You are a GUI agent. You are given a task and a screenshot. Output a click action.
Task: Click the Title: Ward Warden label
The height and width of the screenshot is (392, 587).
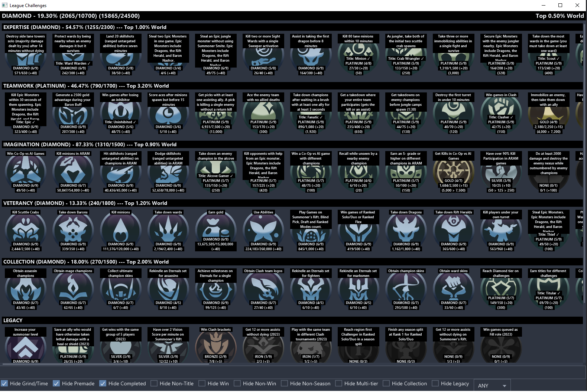[73, 63]
